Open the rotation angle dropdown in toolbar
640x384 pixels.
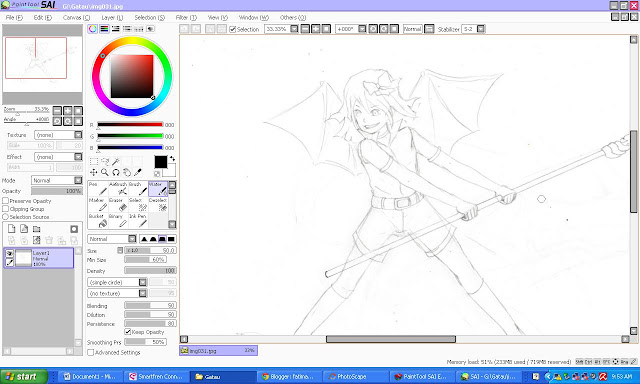(362, 29)
